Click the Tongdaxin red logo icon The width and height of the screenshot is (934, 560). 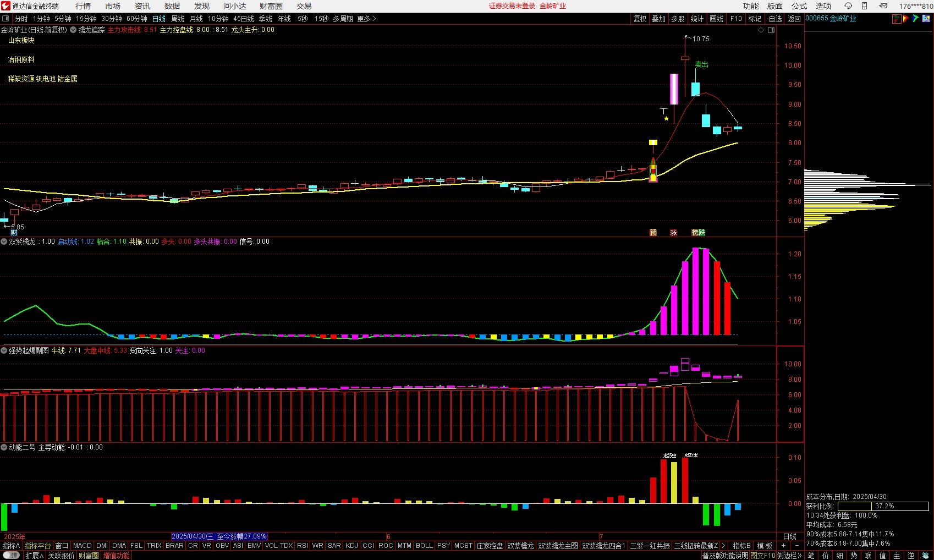6,6
